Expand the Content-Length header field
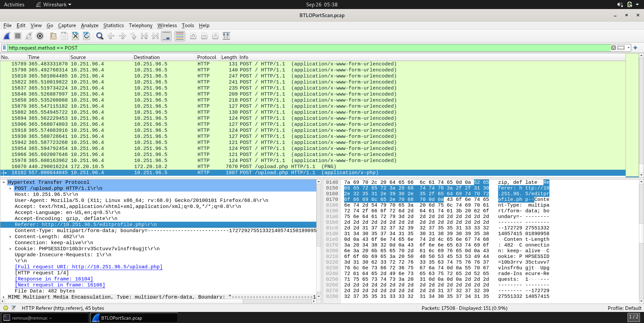This screenshot has width=644, height=323. pyautogui.click(x=10, y=236)
